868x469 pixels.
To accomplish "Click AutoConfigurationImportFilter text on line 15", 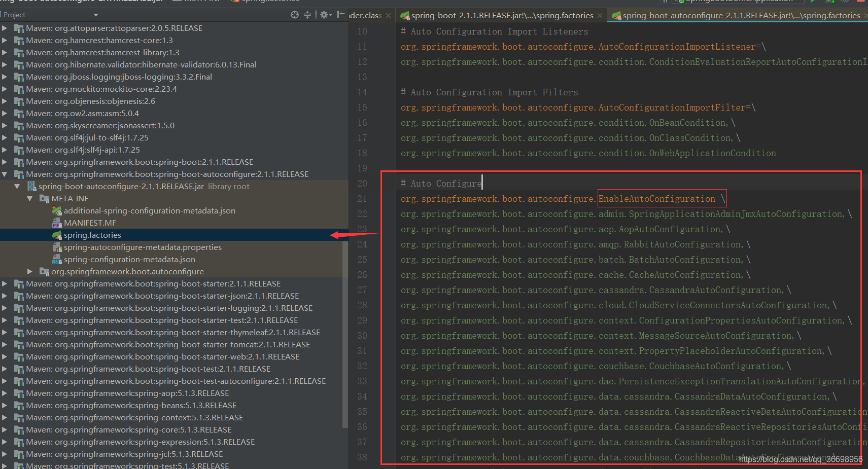I will 672,107.
